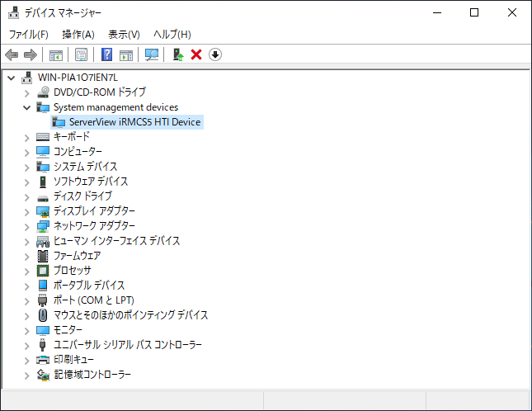Screen dimensions: 532x411
Task: Open the 操作(A) menu
Action: pos(78,35)
